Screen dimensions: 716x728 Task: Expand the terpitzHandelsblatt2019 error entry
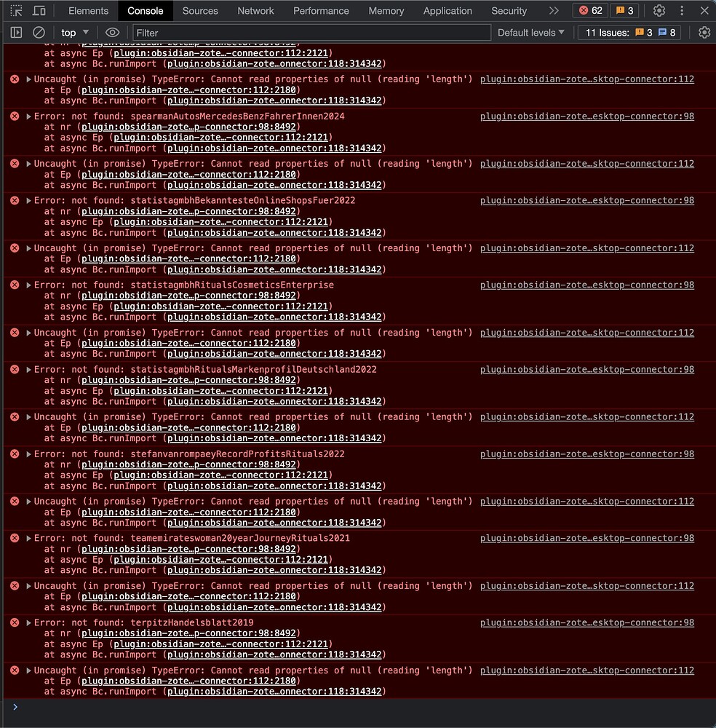click(28, 622)
